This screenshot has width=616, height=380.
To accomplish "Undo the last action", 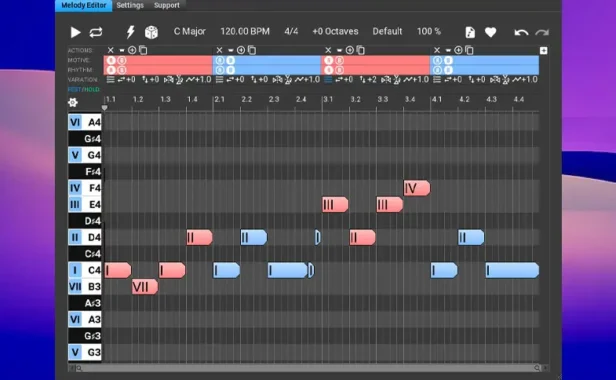I will (521, 33).
